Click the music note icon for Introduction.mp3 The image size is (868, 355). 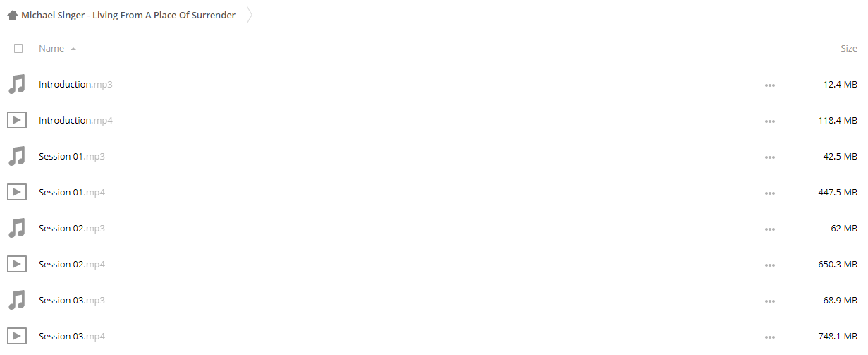pos(17,85)
